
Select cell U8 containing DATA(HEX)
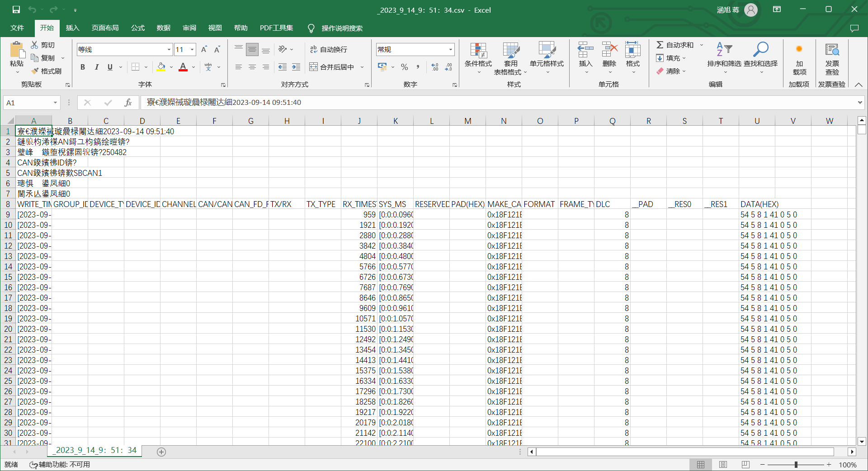pyautogui.click(x=757, y=204)
